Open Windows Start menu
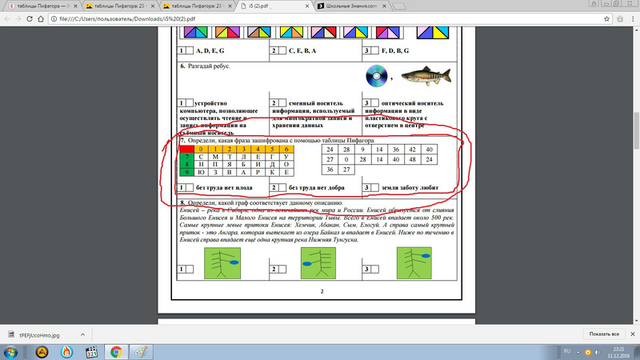The width and height of the screenshot is (640, 360). click(x=11, y=352)
